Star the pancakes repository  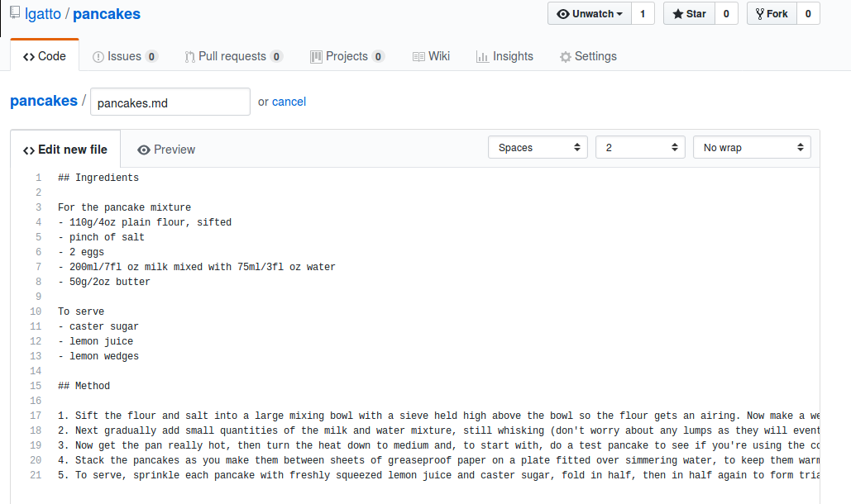pos(688,14)
